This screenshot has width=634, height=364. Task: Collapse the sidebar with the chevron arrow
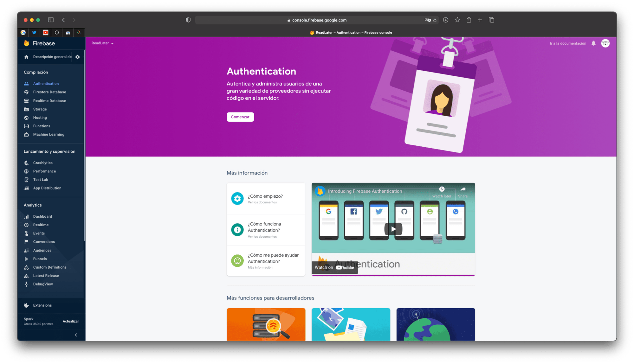pos(76,335)
